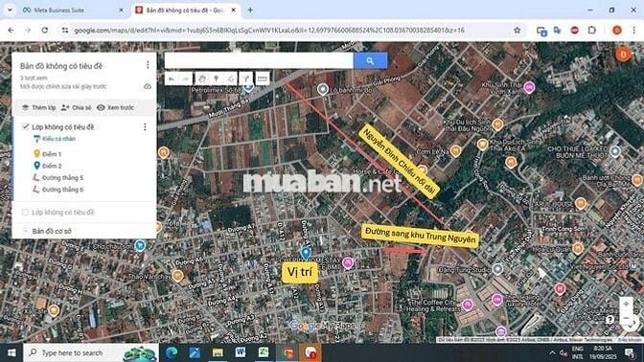Click the Lò bánh mì Bơ map pin
The width and height of the screenshot is (644, 362).
323,89
